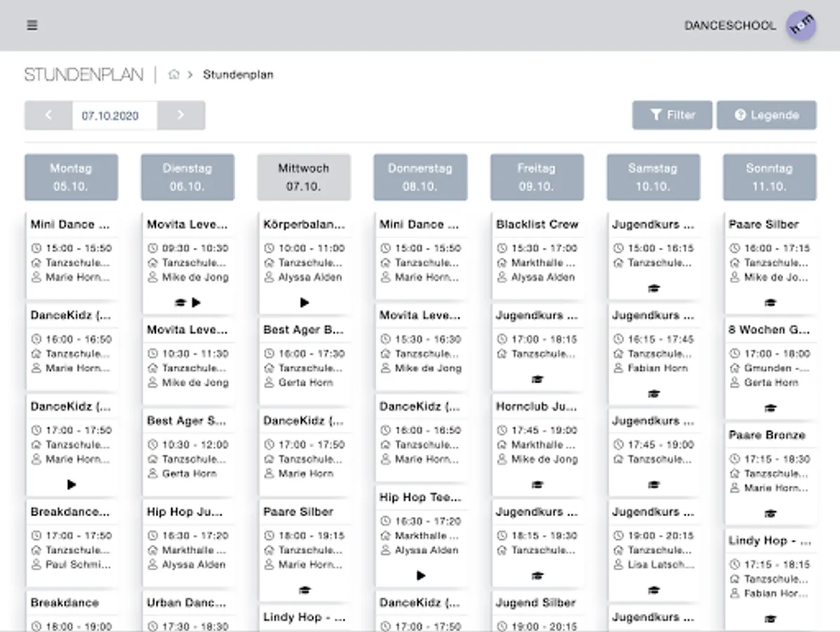Select the Donnerstag 08.10. day header
Screen dimensions: 840x632
click(420, 178)
